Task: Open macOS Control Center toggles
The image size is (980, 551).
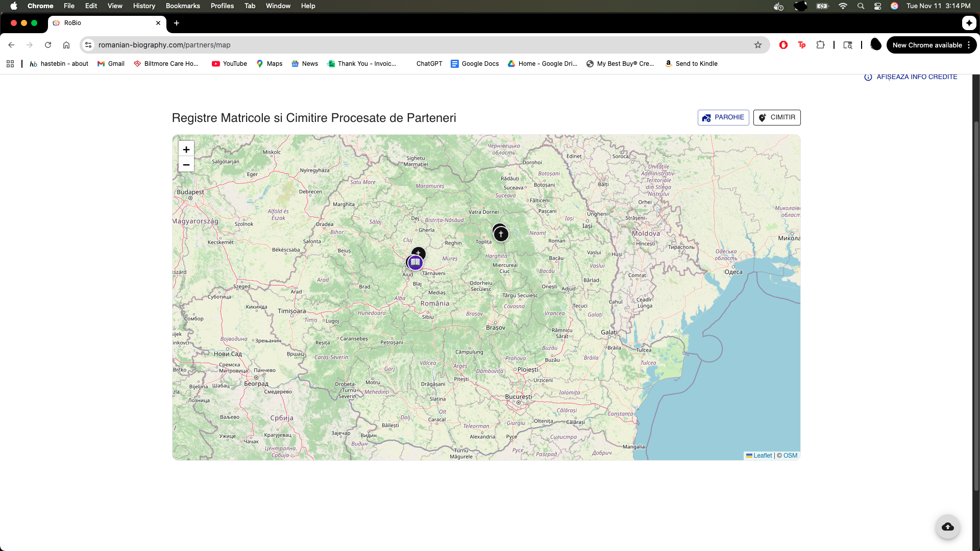Action: [877, 6]
